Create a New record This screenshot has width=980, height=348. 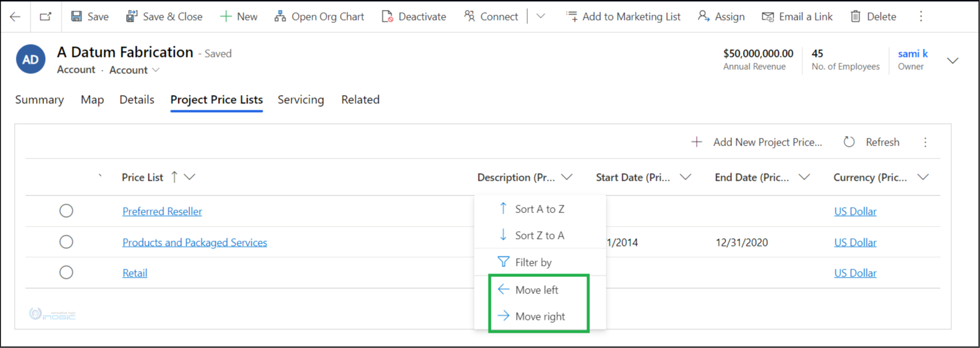(x=239, y=16)
